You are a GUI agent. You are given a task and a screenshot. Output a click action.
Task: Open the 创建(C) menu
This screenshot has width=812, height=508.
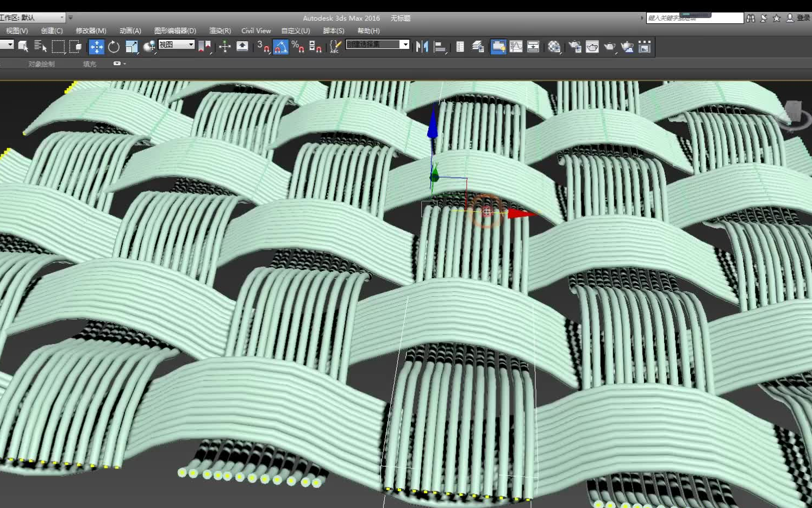point(52,31)
